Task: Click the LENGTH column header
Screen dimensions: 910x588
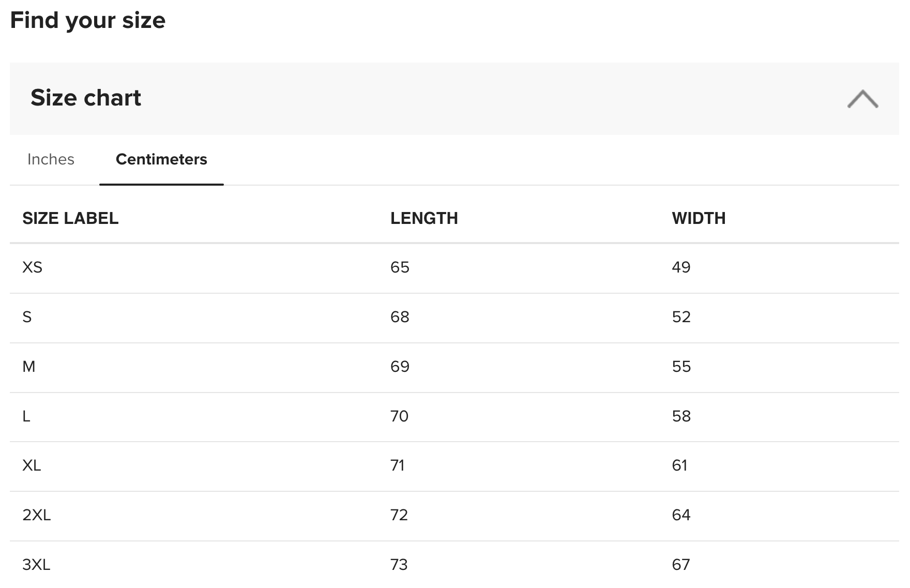Action: point(424,218)
